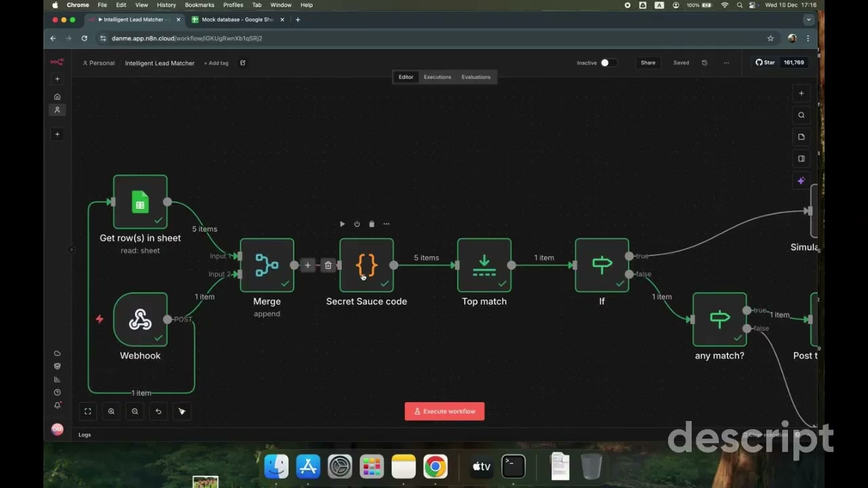Image resolution: width=868 pixels, height=488 pixels.
Task: Click Execute workflow button
Action: pos(445,411)
